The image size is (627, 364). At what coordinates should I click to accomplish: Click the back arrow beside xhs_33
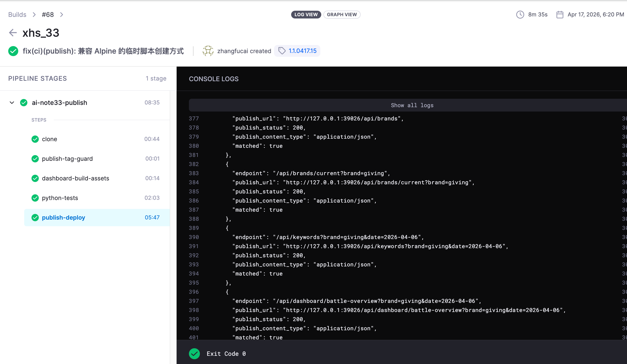[13, 33]
